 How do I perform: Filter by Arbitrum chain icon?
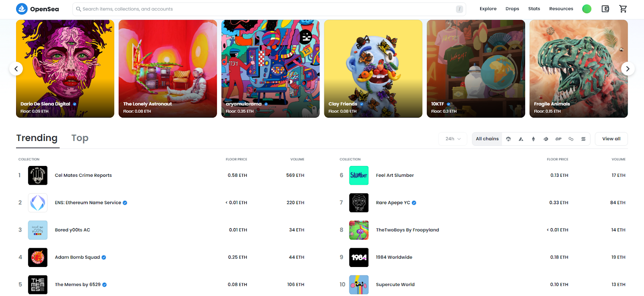click(x=508, y=139)
